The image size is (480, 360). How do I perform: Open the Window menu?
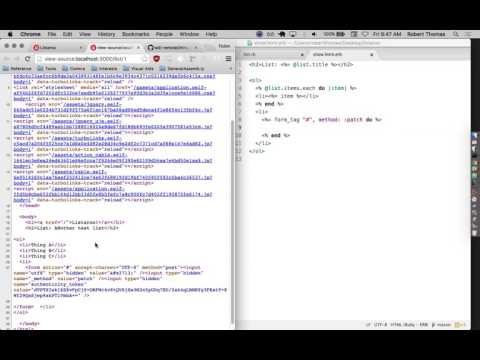pyautogui.click(x=189, y=34)
